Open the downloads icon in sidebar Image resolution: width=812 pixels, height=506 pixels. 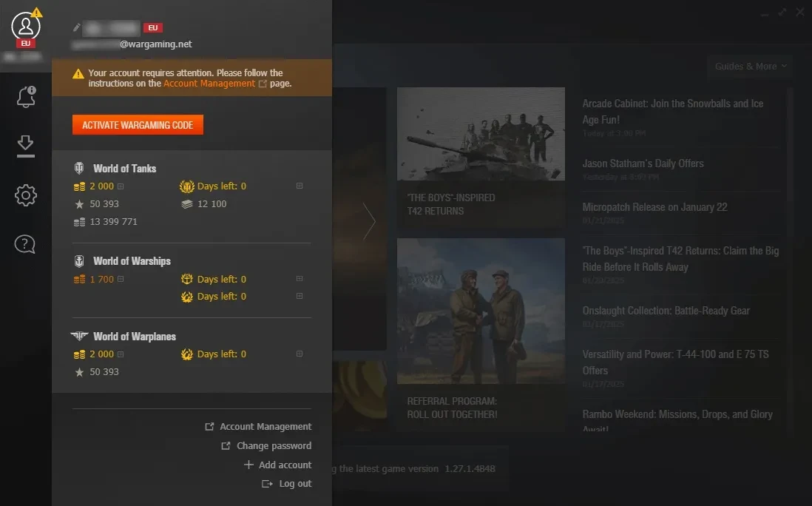26,146
